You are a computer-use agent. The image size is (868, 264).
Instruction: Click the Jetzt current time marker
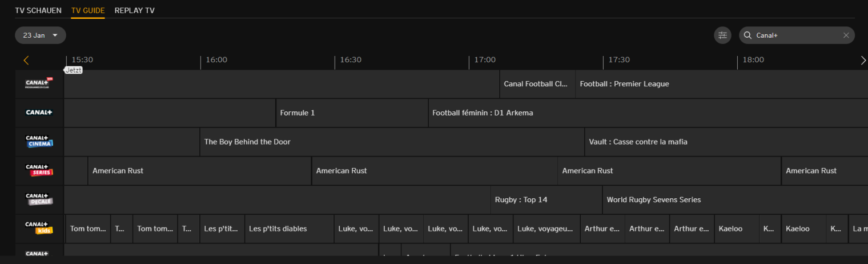[74, 70]
